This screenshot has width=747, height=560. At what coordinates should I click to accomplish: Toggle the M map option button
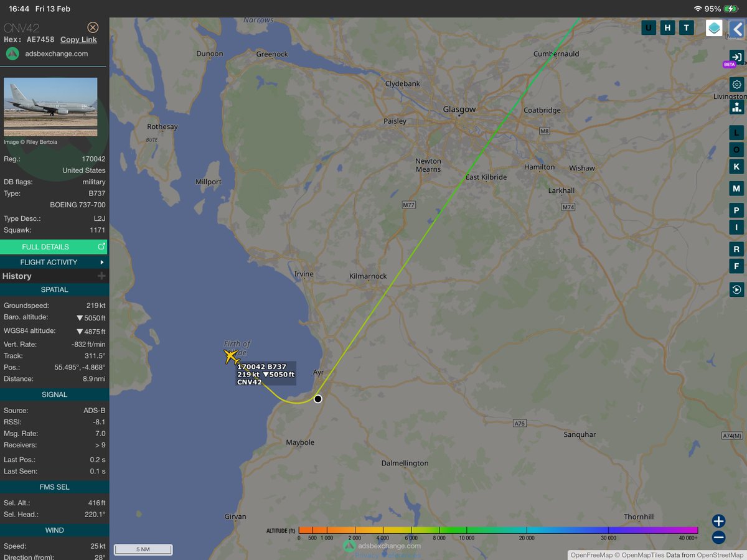coord(736,189)
